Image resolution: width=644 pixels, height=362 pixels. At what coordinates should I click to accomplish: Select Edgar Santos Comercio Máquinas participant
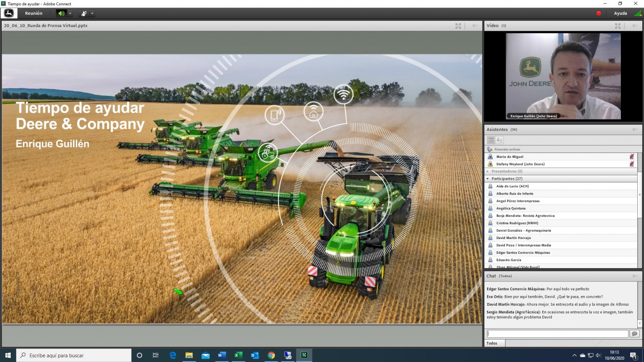561,252
